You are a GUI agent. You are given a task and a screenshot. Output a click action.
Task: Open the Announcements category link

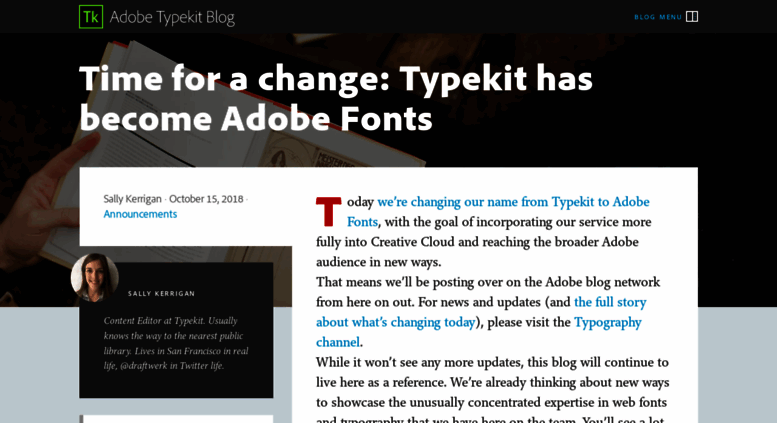tap(140, 214)
